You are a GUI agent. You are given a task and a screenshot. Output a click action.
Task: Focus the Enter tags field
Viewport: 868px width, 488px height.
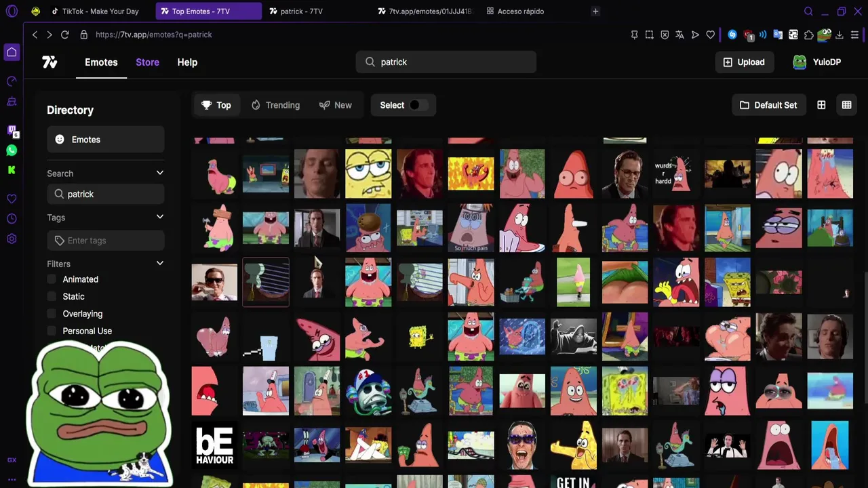point(106,241)
